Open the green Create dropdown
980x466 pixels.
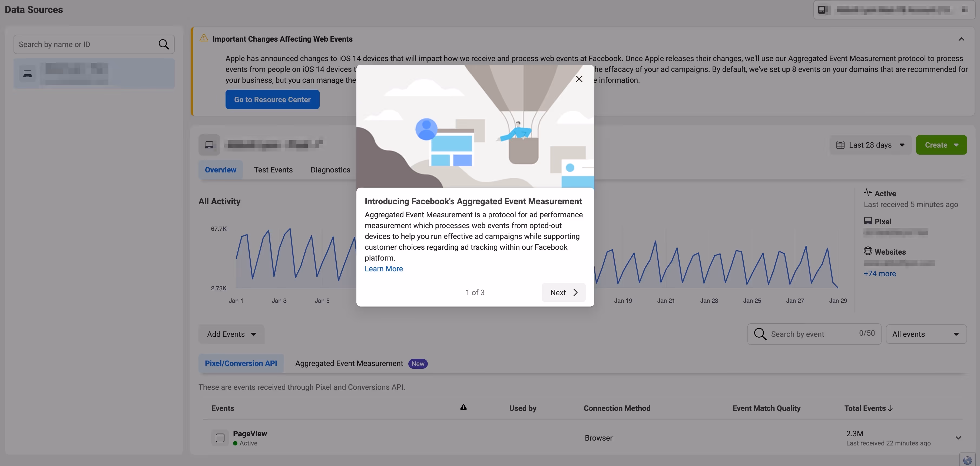[x=941, y=145]
